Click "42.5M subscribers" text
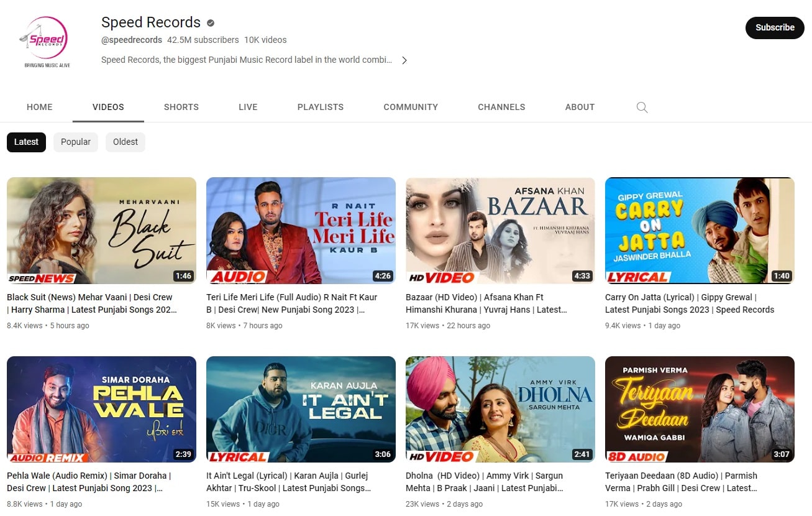The width and height of the screenshot is (812, 516). click(203, 40)
